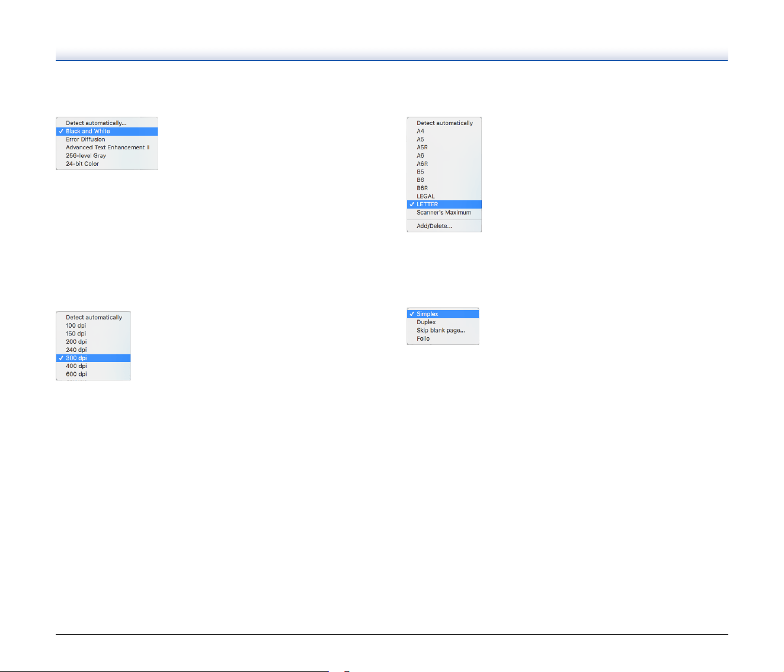The height and width of the screenshot is (672, 784).
Task: Choose 150 dpi resolution
Action: coord(93,334)
